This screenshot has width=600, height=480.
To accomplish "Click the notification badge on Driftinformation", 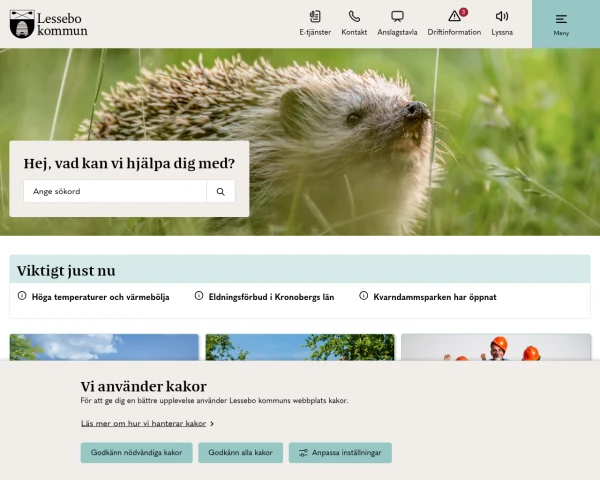I will [463, 12].
